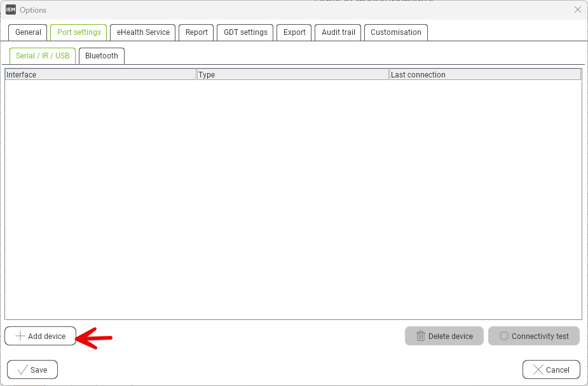Click the checkmark Save button

point(32,369)
